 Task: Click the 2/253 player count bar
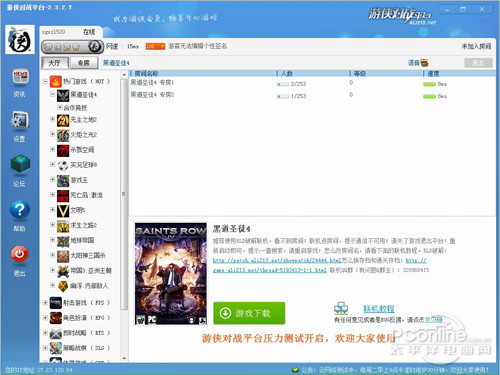click(x=283, y=84)
